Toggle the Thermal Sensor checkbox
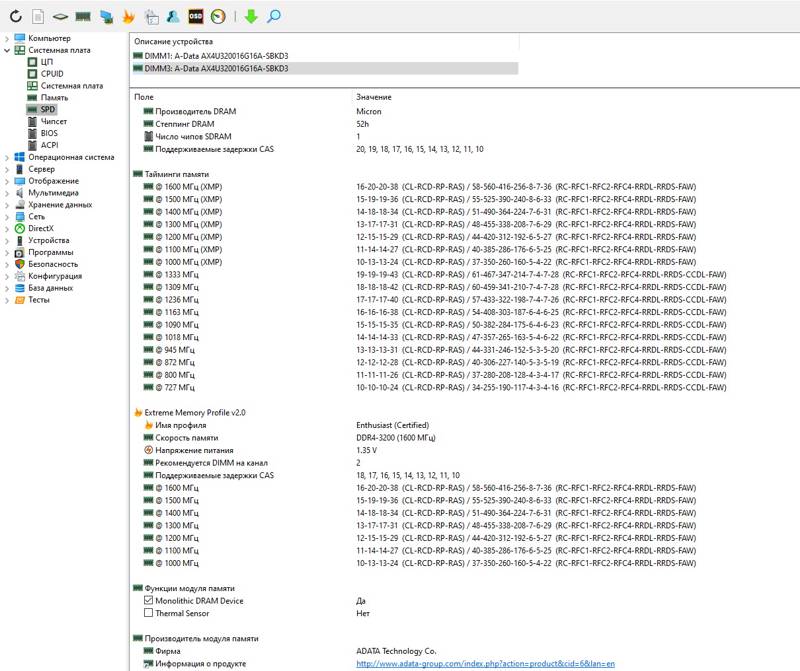Screen dimensions: 800x671 tap(148, 613)
